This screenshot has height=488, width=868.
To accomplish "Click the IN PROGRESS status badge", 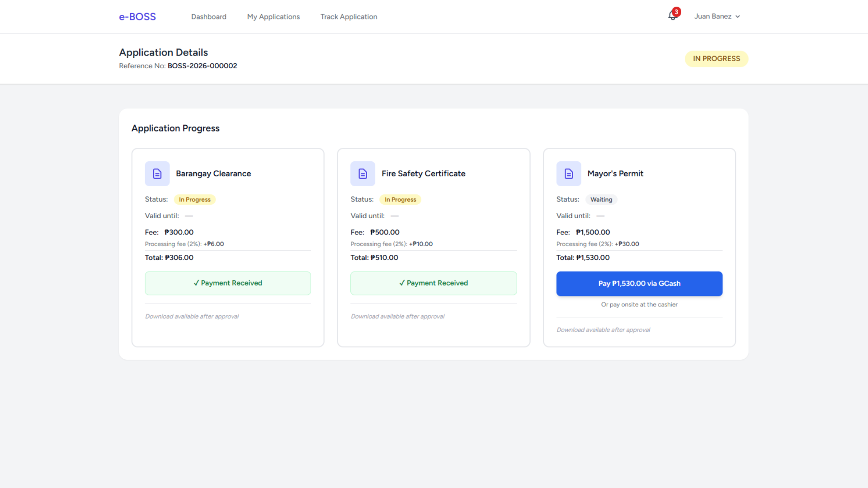I will [x=716, y=59].
